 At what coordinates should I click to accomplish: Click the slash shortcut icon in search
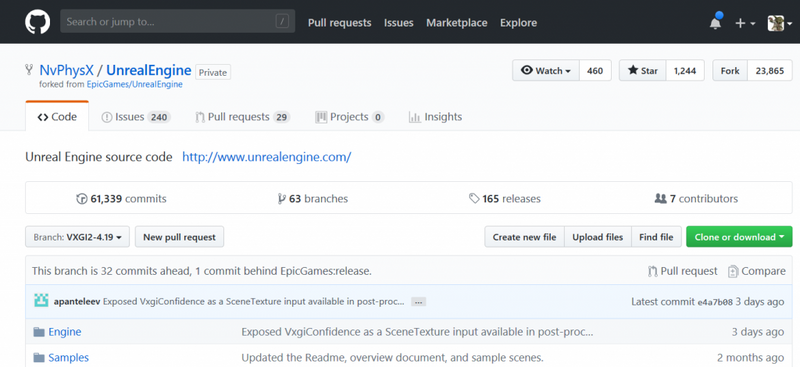click(282, 22)
